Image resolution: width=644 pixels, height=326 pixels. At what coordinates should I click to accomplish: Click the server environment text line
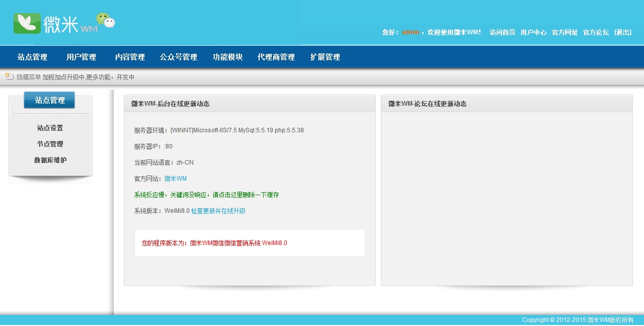(219, 130)
